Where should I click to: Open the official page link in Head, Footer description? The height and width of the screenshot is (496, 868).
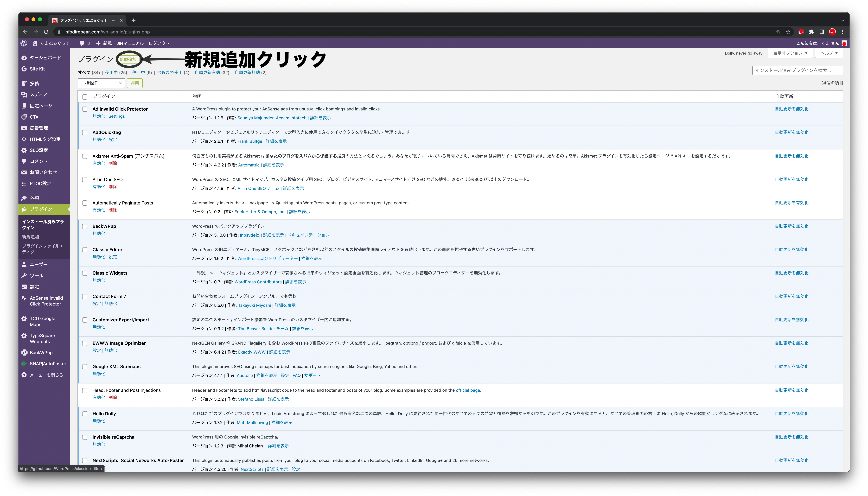click(468, 390)
